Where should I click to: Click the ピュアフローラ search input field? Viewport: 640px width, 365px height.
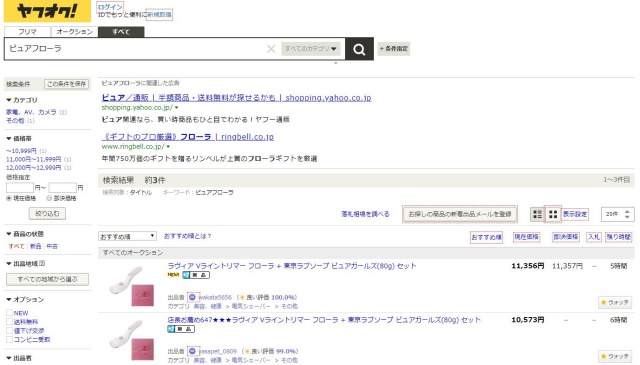click(x=135, y=49)
